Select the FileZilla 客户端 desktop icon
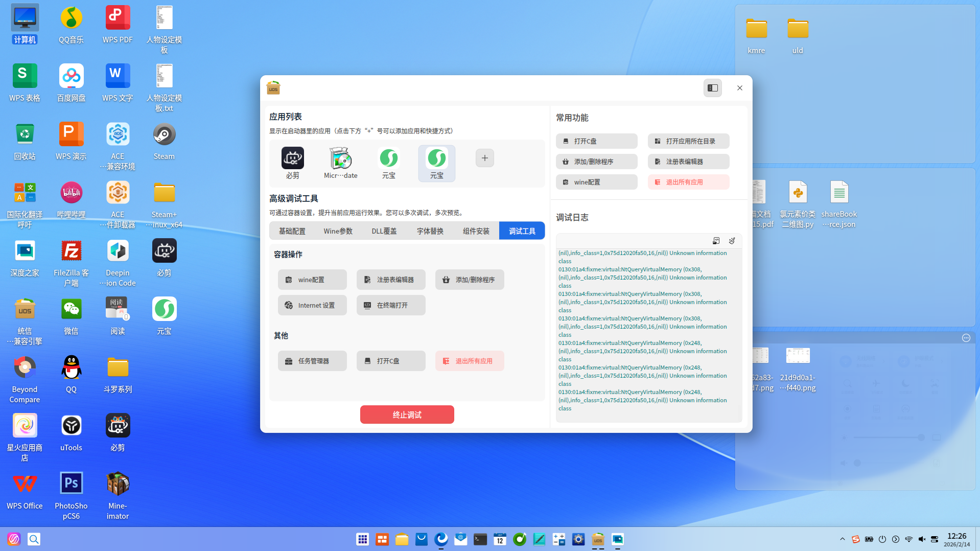 click(72, 263)
